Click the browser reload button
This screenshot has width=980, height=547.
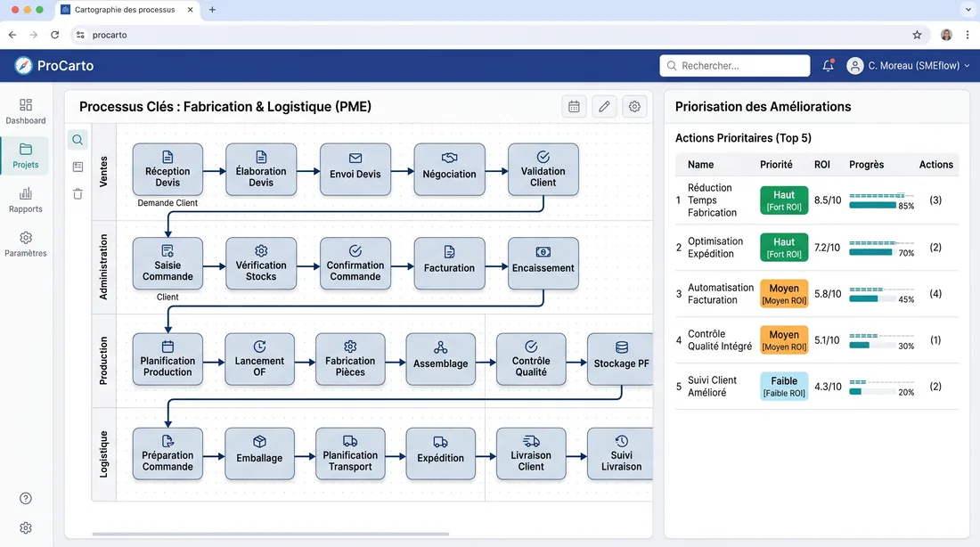55,35
